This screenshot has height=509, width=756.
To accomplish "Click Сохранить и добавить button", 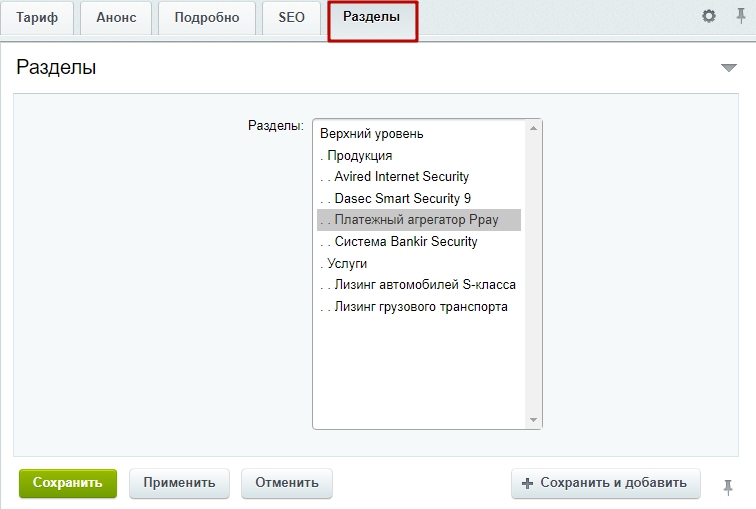I will [606, 483].
